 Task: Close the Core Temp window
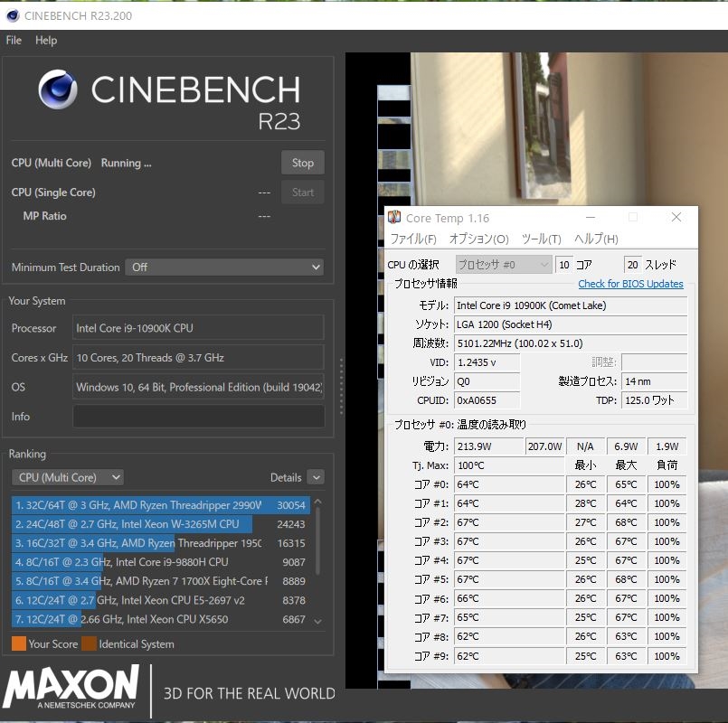[676, 217]
